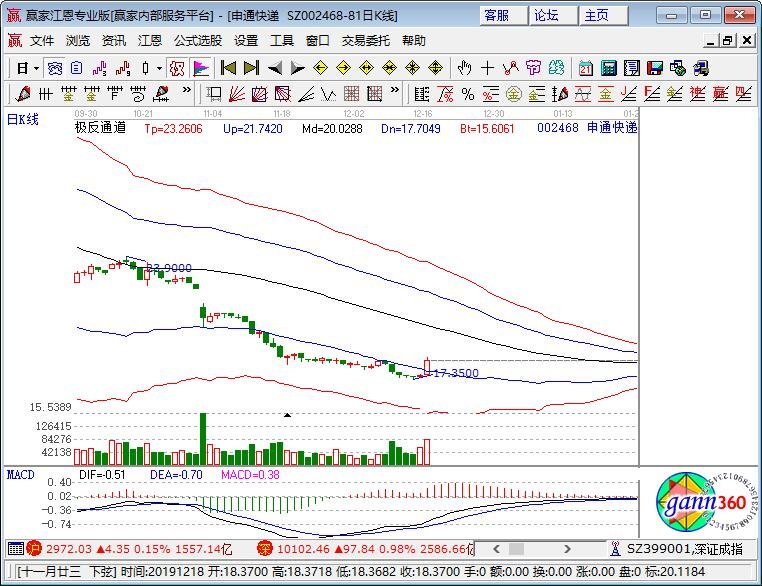Toggle the red 权 adjustment button
Screen dimensions: 762x586
[177, 69]
